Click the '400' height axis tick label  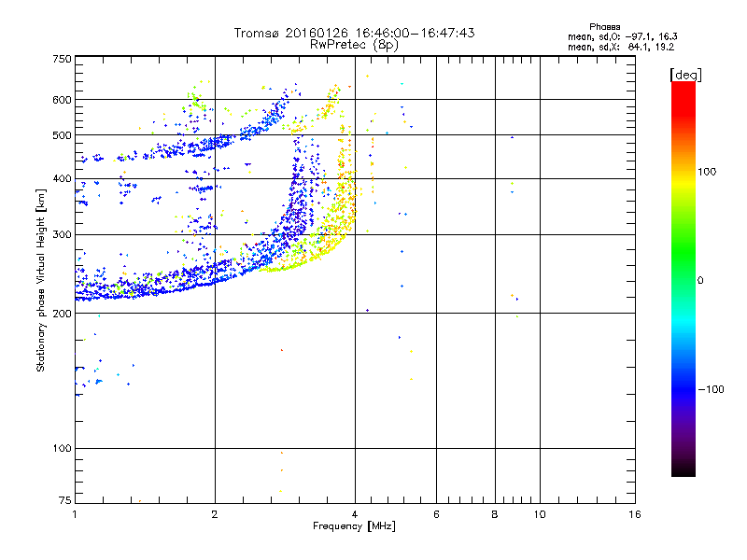pos(62,179)
